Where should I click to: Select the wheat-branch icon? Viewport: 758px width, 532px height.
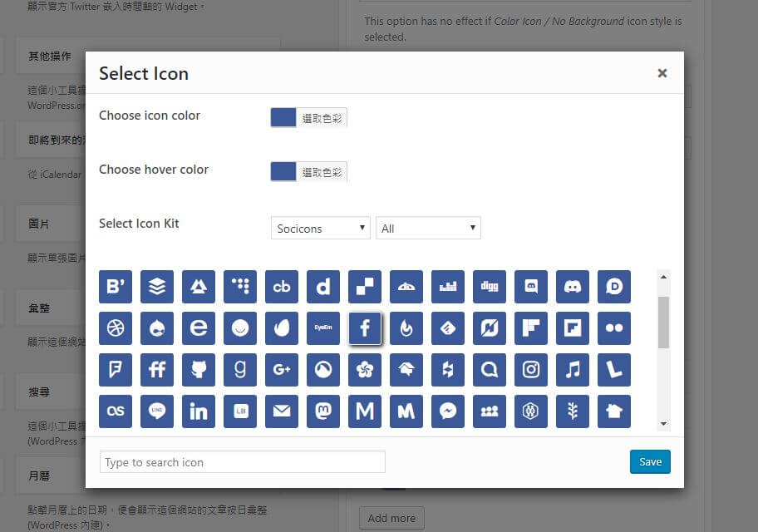573,411
